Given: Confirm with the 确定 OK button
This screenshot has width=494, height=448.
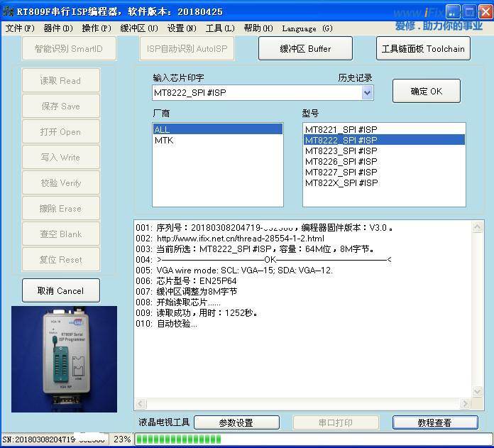Looking at the screenshot, I should (x=427, y=91).
